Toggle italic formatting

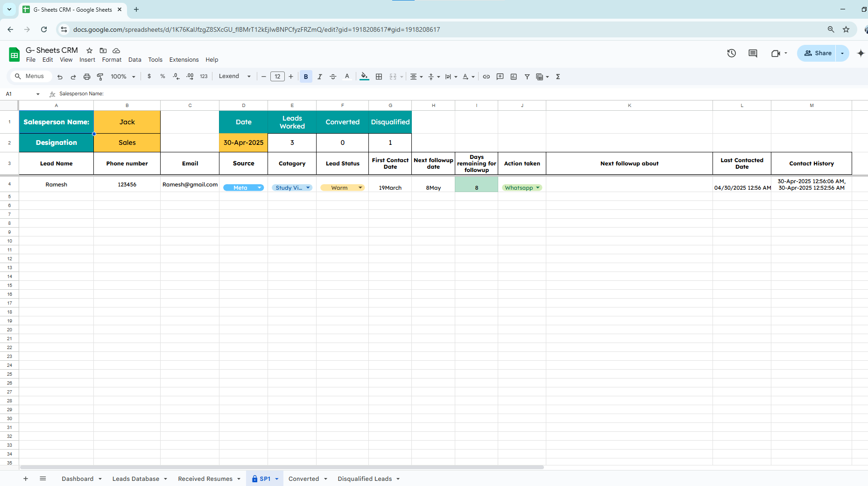tap(319, 77)
